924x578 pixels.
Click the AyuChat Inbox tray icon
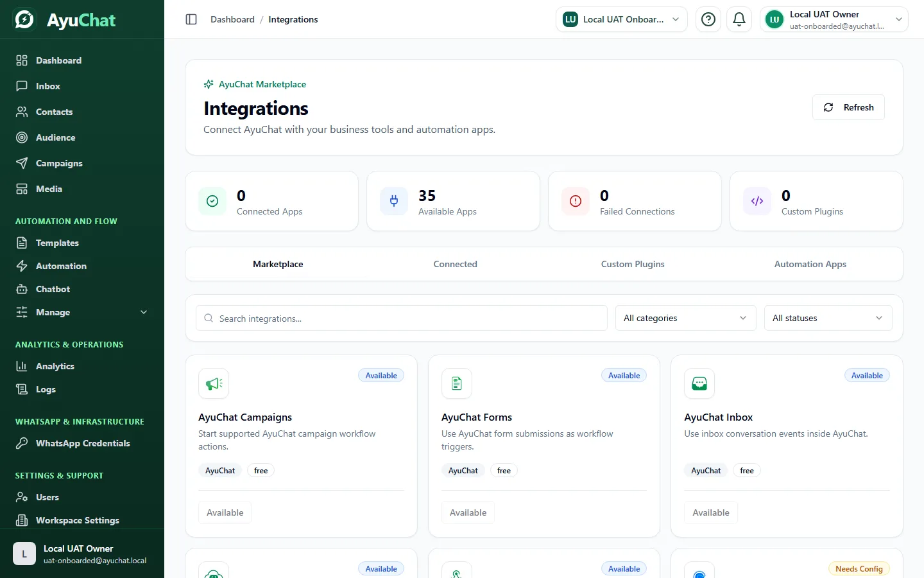pos(699,383)
